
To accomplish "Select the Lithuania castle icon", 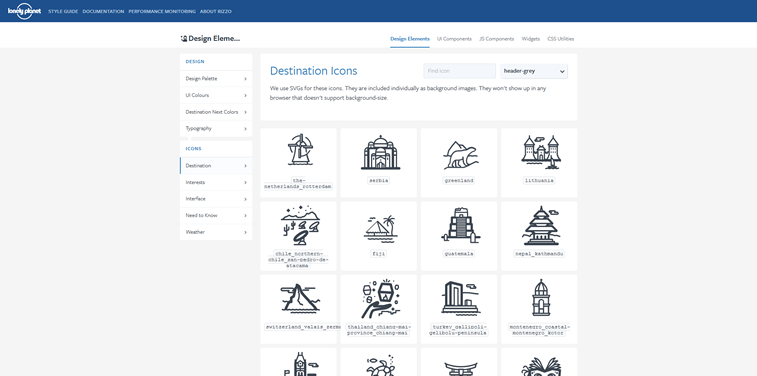I will coord(541,152).
